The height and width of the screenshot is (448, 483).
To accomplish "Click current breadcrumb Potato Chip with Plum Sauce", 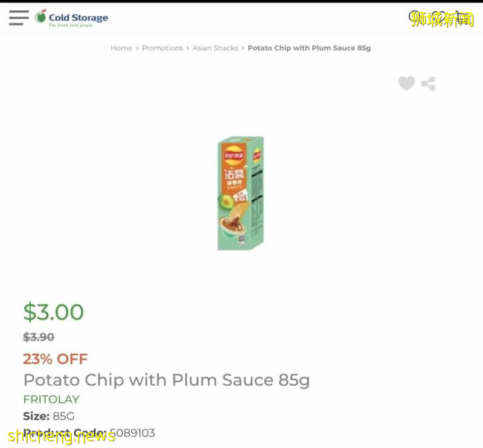I will pos(309,48).
